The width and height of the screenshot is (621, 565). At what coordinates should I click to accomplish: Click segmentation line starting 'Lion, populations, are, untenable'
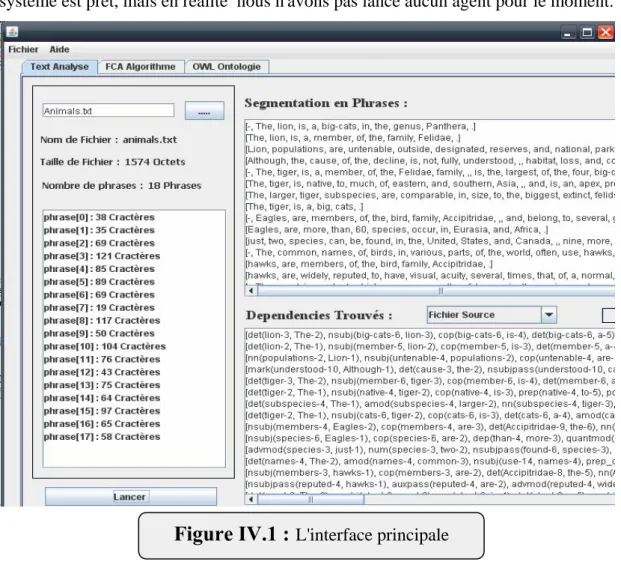(x=430, y=149)
